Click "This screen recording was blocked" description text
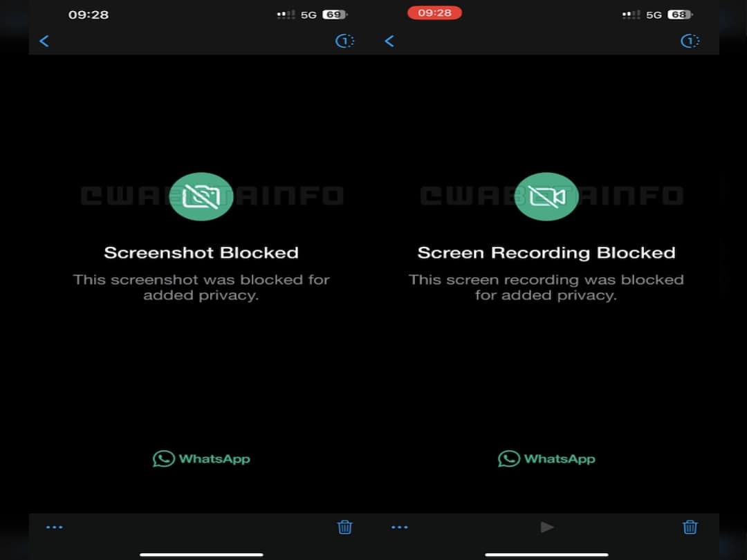The image size is (747, 560). (x=546, y=280)
